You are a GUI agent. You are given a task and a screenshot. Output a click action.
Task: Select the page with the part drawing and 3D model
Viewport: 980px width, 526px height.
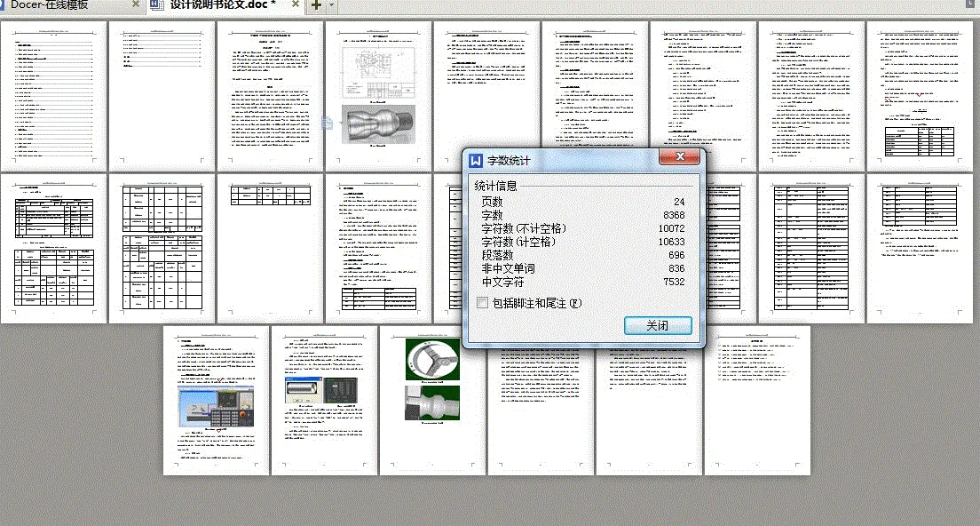pos(378,96)
